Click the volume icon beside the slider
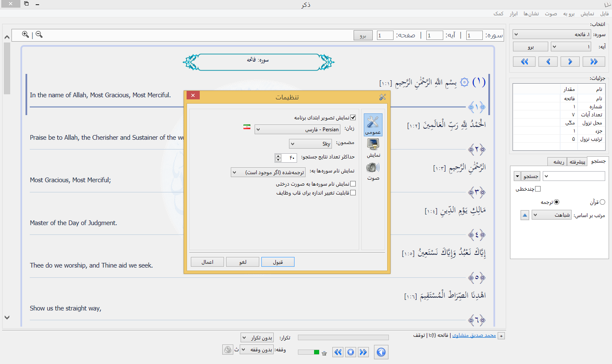612x364 pixels. point(324,353)
